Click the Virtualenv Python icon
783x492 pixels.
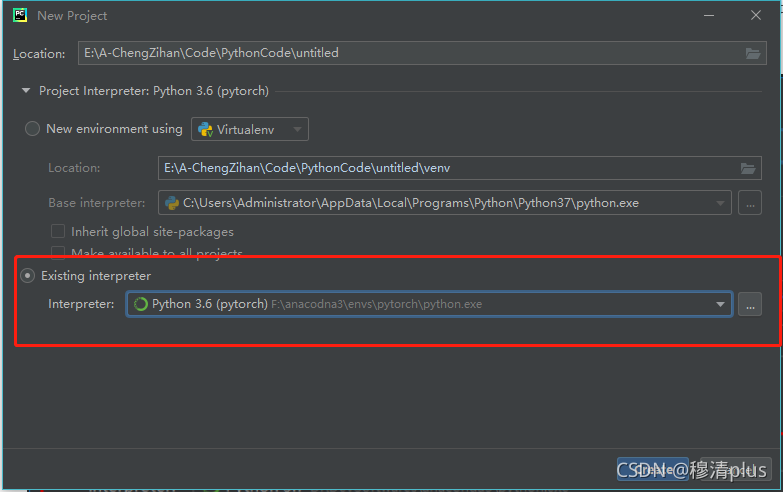(205, 129)
